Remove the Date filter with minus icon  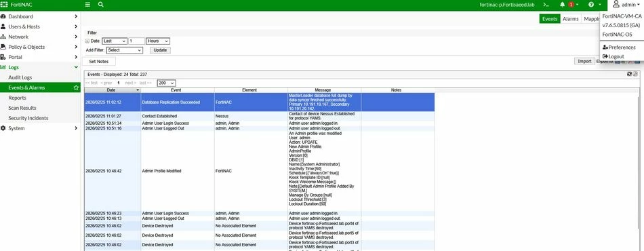pos(87,41)
